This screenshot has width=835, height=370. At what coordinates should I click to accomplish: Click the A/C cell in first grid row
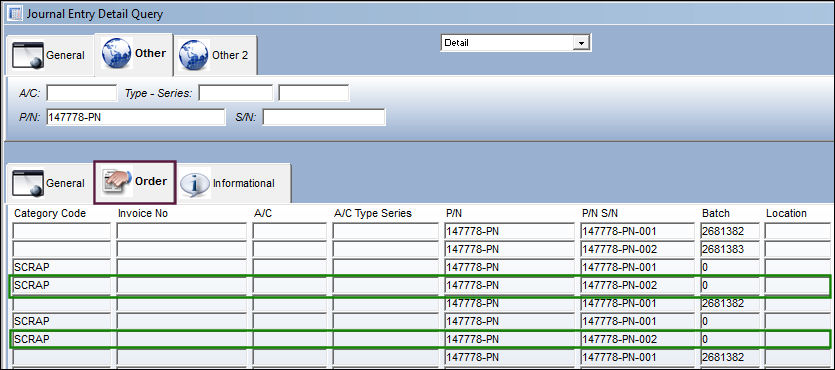pyautogui.click(x=289, y=232)
